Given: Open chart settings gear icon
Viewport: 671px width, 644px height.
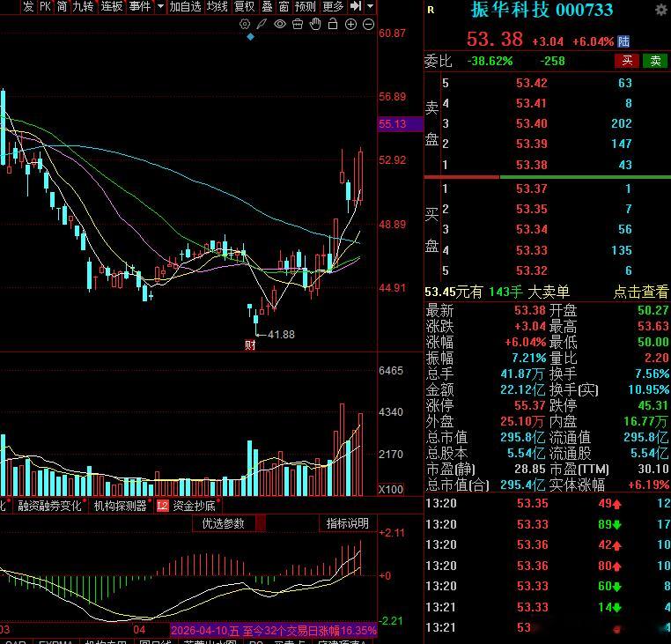Looking at the screenshot, I should (x=244, y=24).
